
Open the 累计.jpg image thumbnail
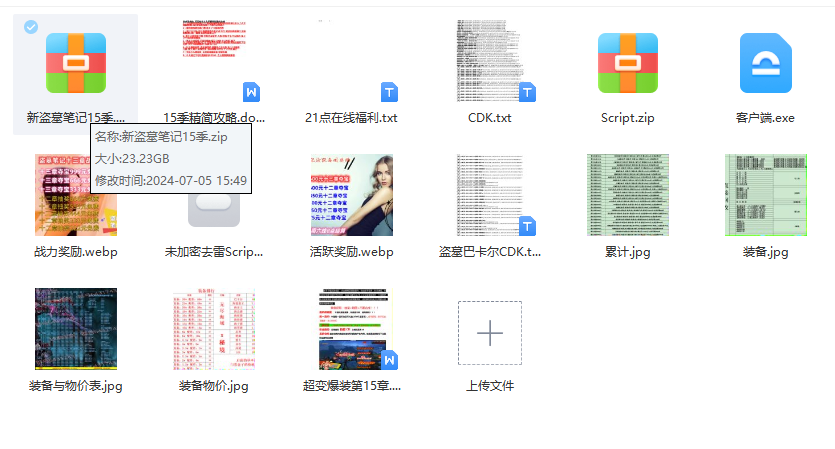pyautogui.click(x=628, y=195)
